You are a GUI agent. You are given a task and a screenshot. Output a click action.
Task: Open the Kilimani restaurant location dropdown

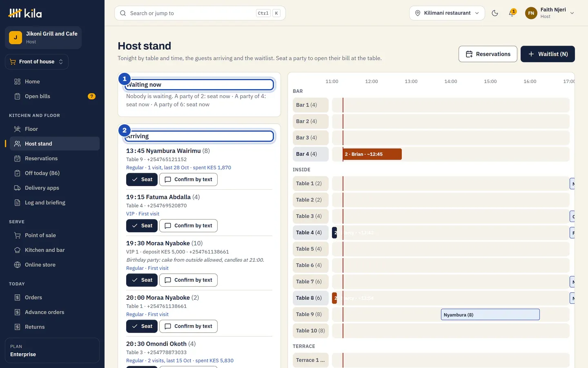[x=447, y=13]
